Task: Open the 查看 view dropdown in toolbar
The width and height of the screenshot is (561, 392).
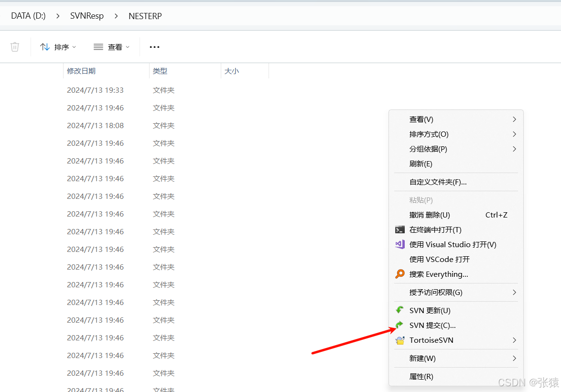Action: pyautogui.click(x=111, y=47)
